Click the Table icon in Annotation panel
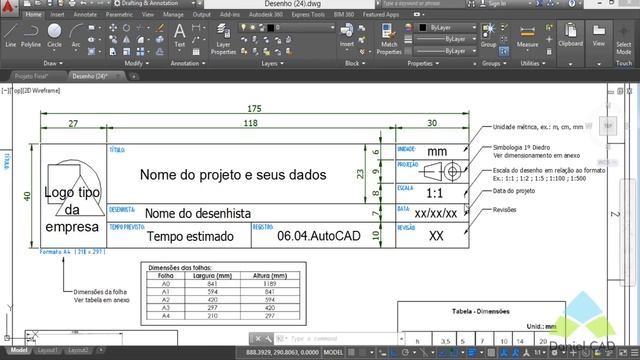640x360 pixels. coord(196,51)
